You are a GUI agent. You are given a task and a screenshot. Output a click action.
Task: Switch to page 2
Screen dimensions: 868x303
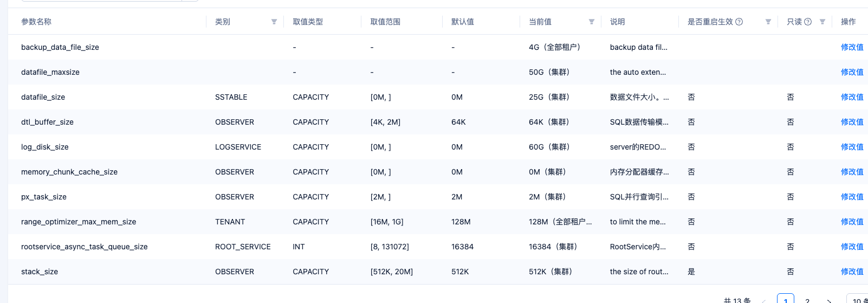pyautogui.click(x=807, y=300)
